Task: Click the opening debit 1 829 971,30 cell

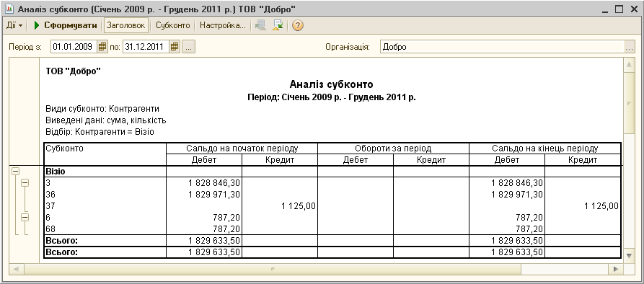Action: 204,194
